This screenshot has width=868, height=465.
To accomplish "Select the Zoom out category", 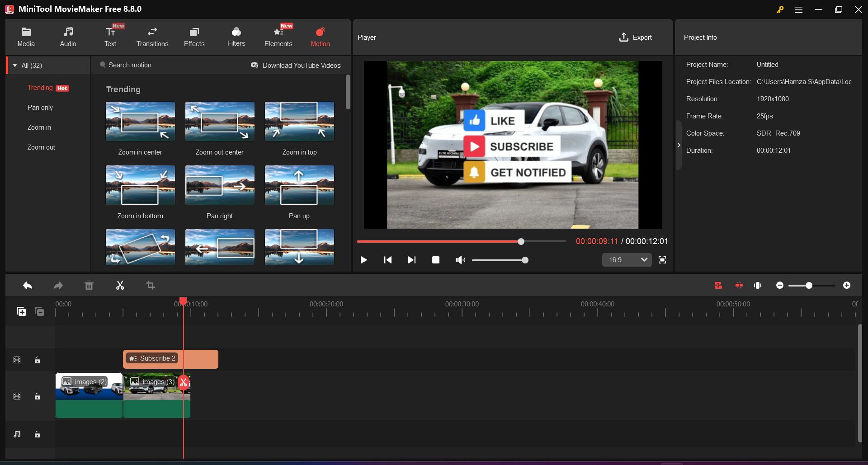I will click(x=41, y=147).
